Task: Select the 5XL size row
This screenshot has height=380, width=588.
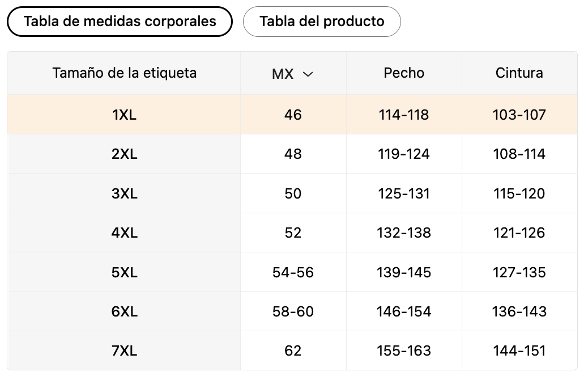Action: click(x=292, y=272)
